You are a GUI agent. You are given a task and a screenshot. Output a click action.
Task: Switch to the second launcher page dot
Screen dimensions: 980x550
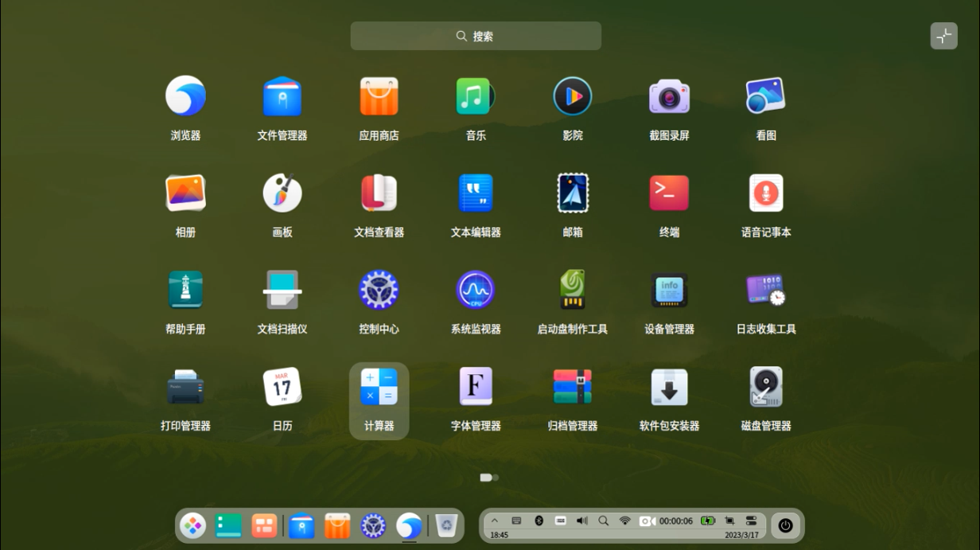coord(496,478)
